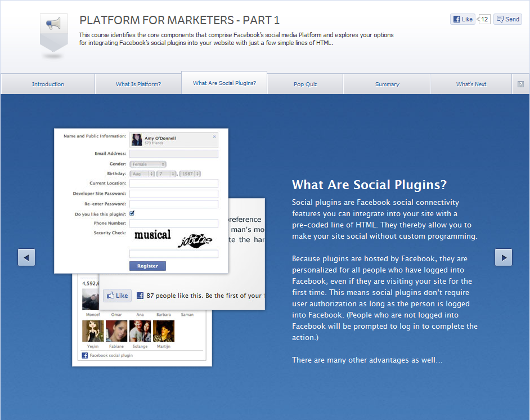Click the '87 people like this' text
The height and width of the screenshot is (420, 530).
tap(174, 296)
